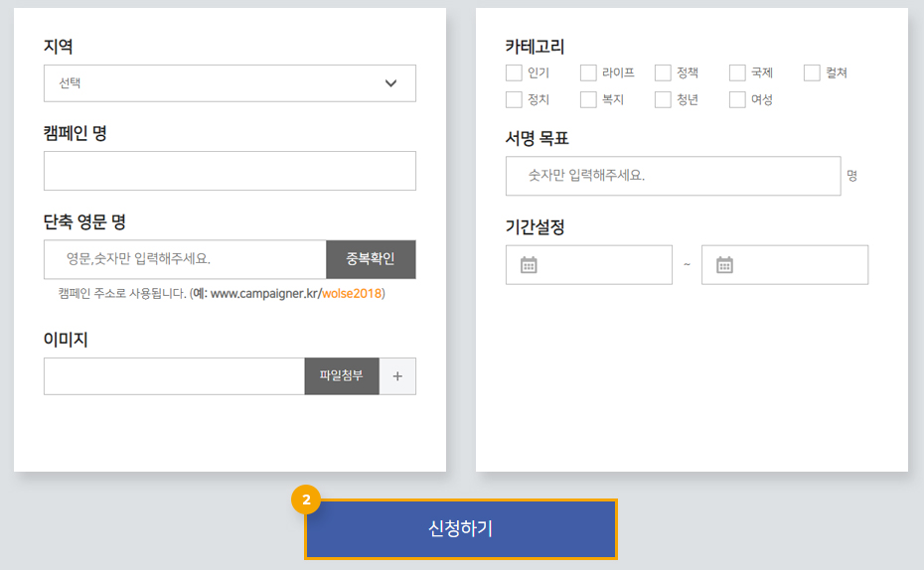Focus the 캠페인 명 input field

230,171
